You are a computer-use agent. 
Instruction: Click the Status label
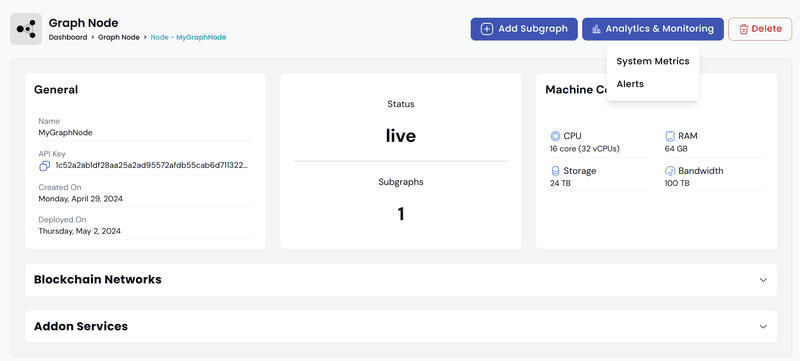pyautogui.click(x=401, y=104)
